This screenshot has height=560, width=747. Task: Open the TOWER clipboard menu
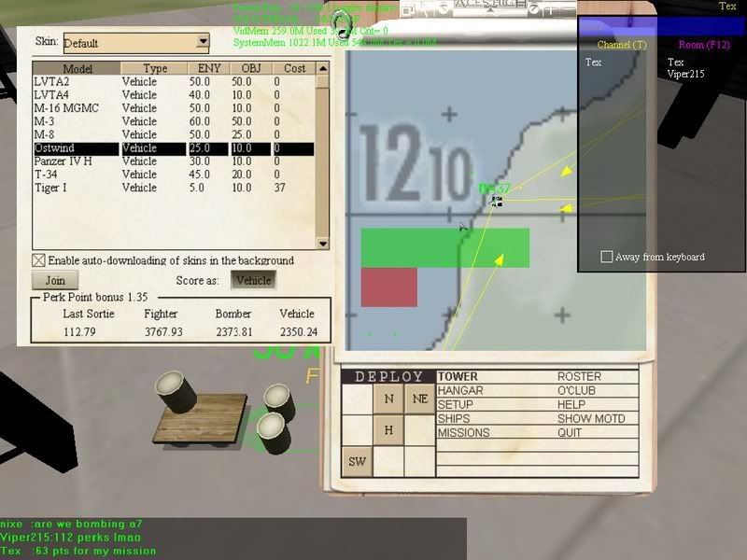(x=458, y=377)
